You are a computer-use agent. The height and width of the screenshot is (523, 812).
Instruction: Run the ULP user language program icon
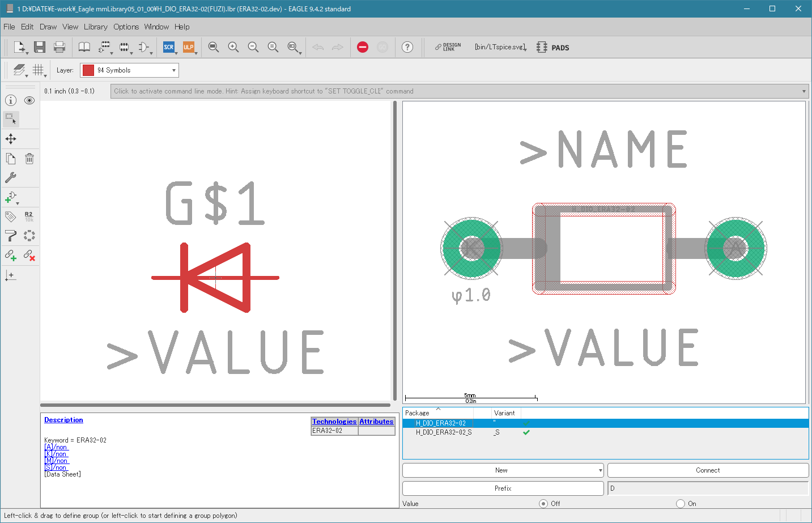coord(189,47)
